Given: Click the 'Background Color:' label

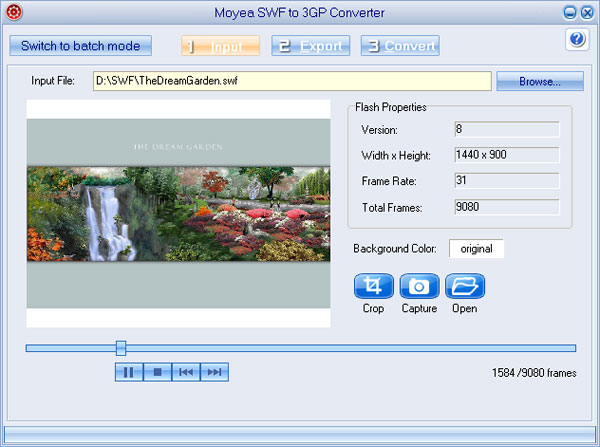Looking at the screenshot, I should pos(395,249).
